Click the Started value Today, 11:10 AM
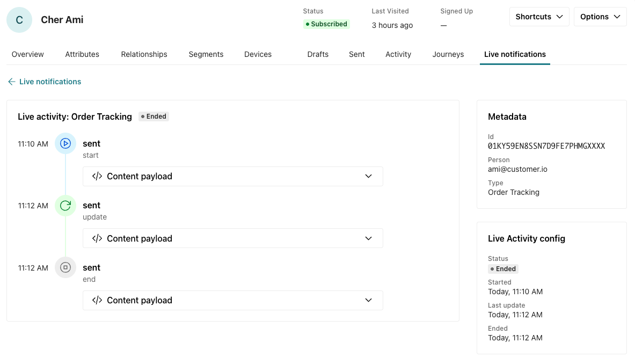The height and width of the screenshot is (364, 635). (515, 292)
